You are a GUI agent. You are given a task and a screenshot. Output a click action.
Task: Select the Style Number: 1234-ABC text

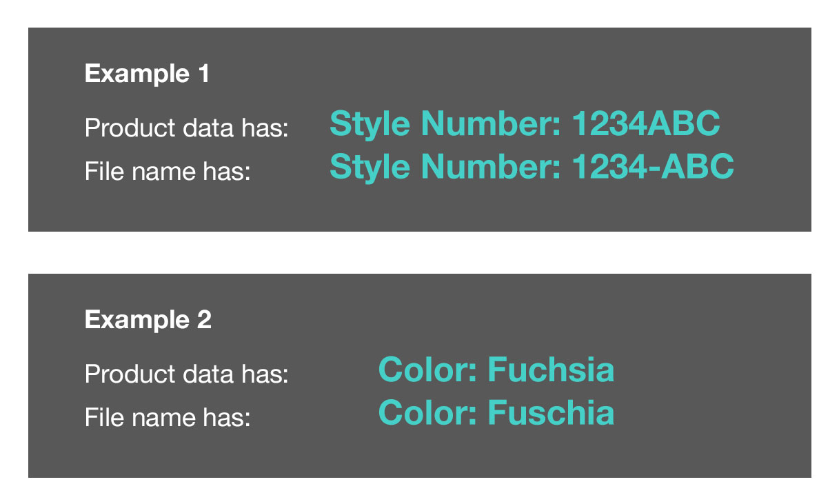[532, 166]
